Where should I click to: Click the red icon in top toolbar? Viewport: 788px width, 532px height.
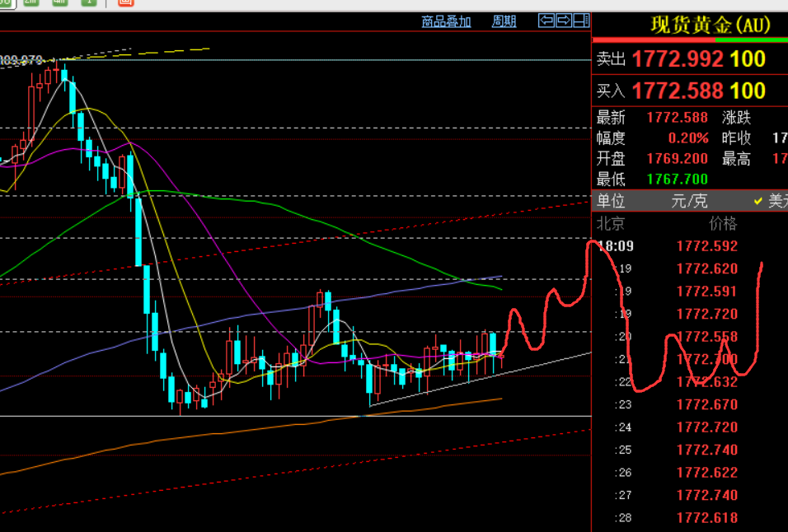point(125,2)
